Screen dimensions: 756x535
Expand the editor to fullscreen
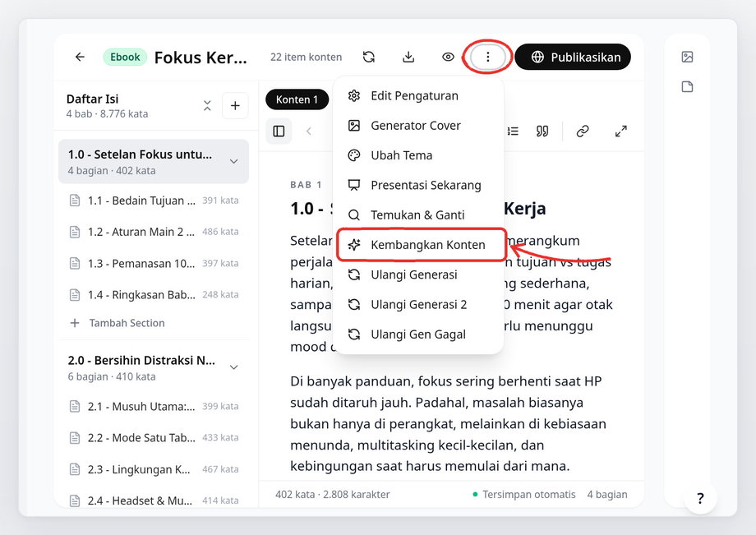621,131
